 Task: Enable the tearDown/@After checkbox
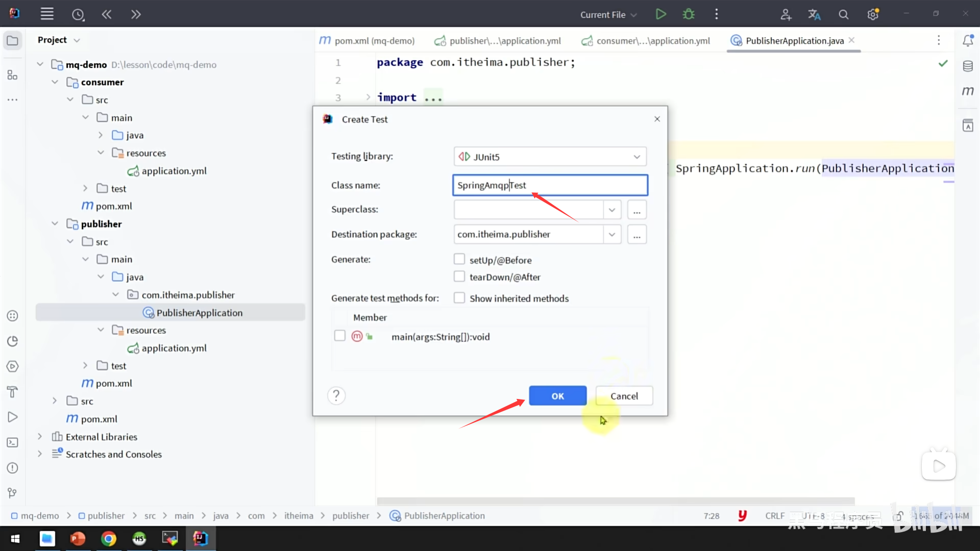(x=459, y=277)
